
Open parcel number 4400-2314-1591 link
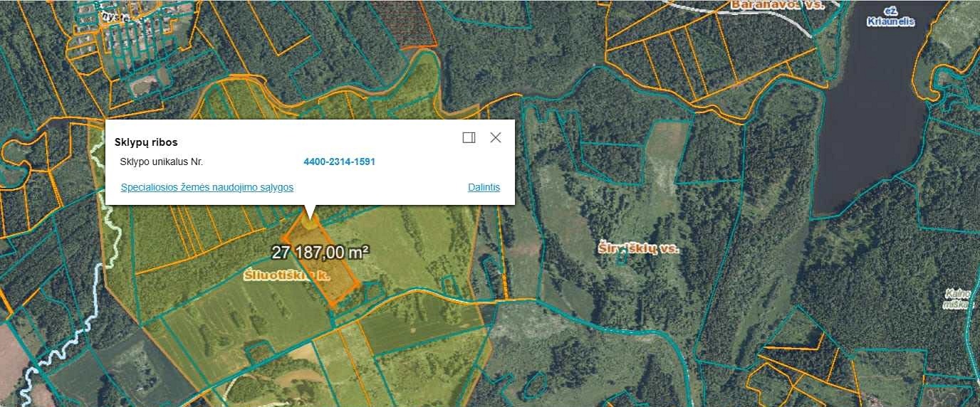pyautogui.click(x=339, y=162)
